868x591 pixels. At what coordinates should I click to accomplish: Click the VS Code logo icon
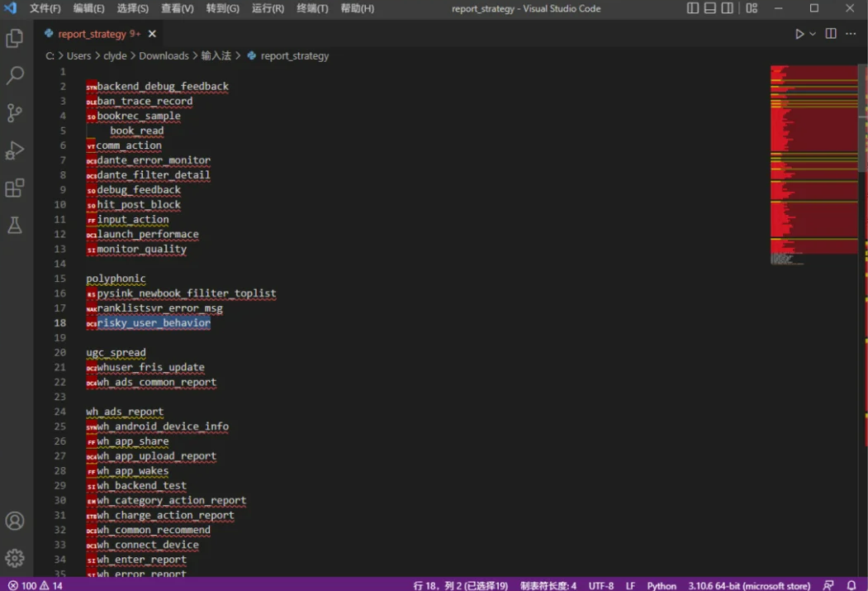(x=11, y=8)
